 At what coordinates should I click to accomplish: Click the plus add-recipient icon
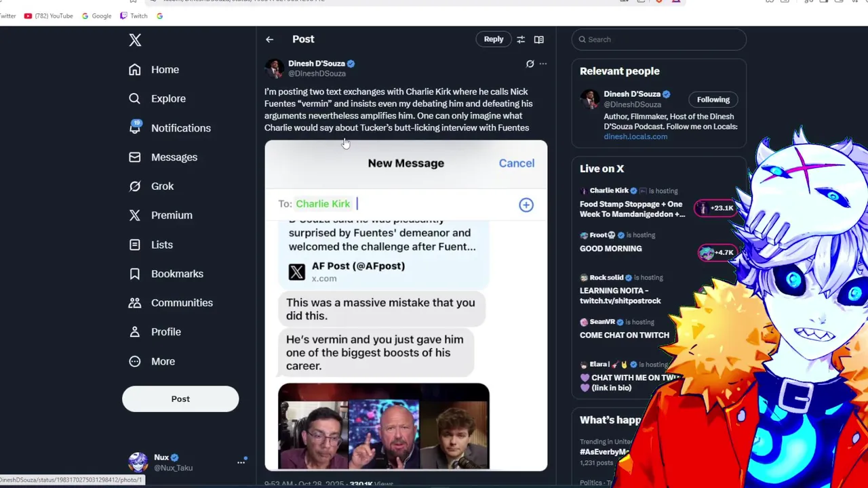point(526,205)
